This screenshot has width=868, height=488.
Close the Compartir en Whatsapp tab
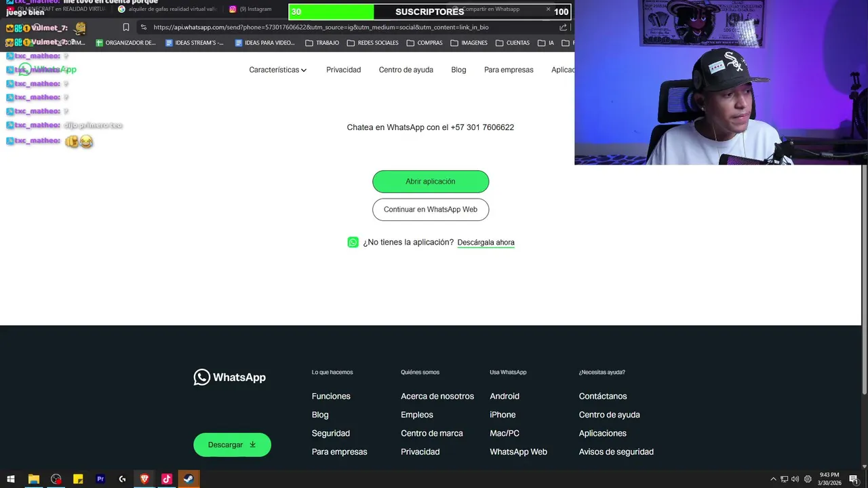coord(548,9)
